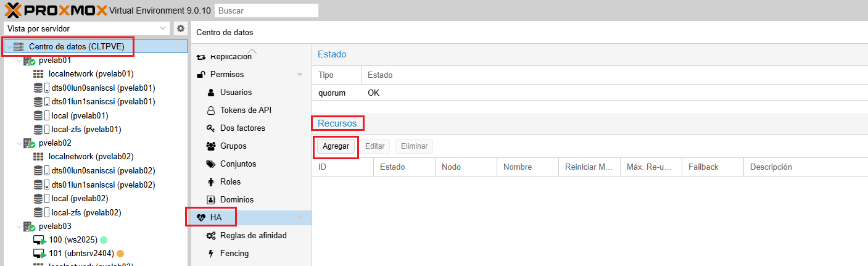Screen dimensions: 868x266
Task: Open the Dominios menu item
Action: (252, 200)
